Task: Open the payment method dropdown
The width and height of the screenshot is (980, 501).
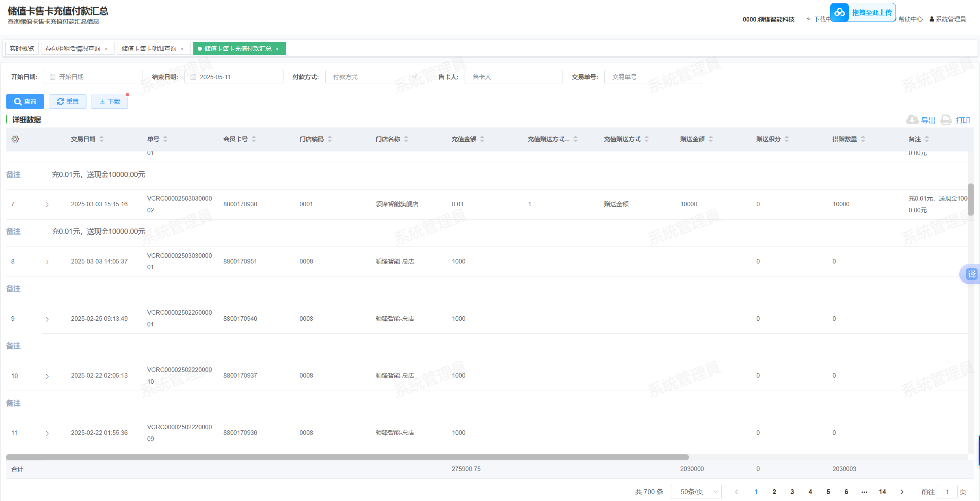Action: pos(374,77)
